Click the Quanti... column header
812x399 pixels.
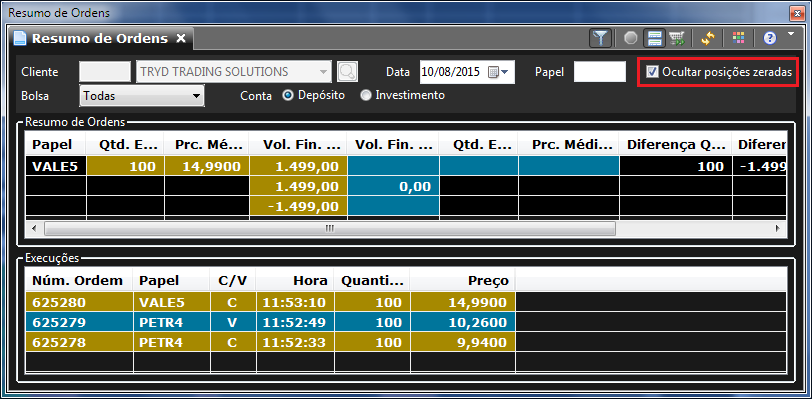[x=372, y=280]
